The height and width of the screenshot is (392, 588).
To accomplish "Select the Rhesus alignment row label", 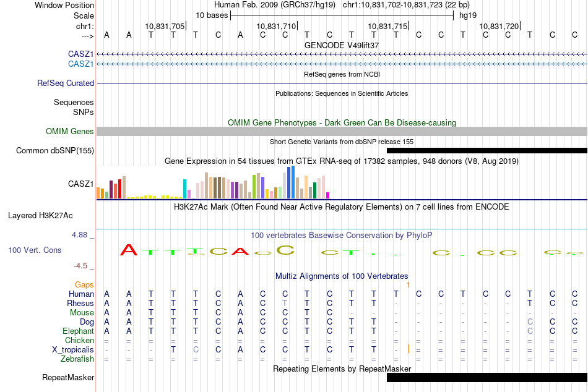I will 80,303.
